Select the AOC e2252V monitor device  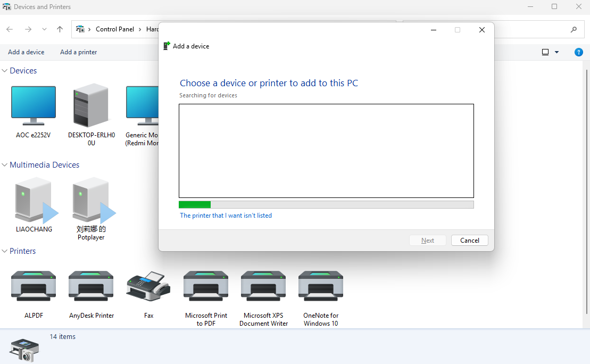click(x=33, y=106)
